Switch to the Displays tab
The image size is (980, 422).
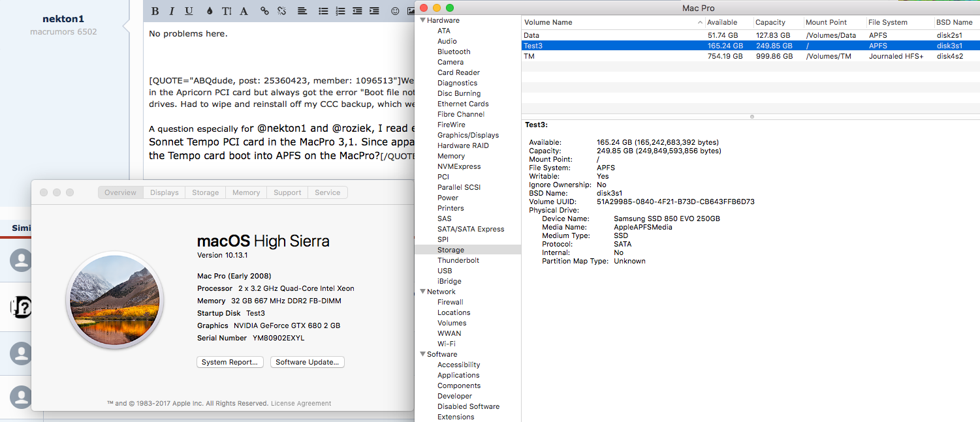click(165, 192)
